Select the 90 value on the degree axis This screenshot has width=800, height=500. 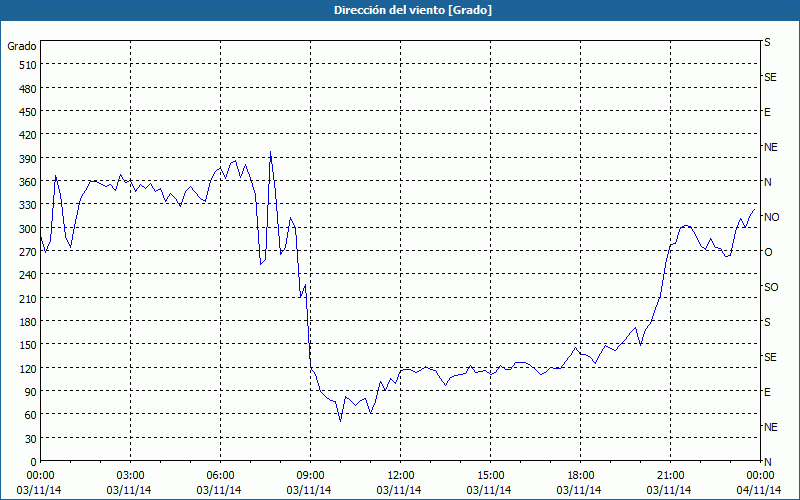coord(31,392)
